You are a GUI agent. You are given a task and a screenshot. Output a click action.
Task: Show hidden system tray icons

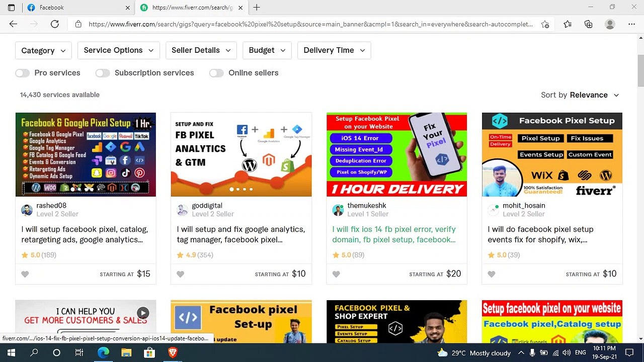click(521, 353)
